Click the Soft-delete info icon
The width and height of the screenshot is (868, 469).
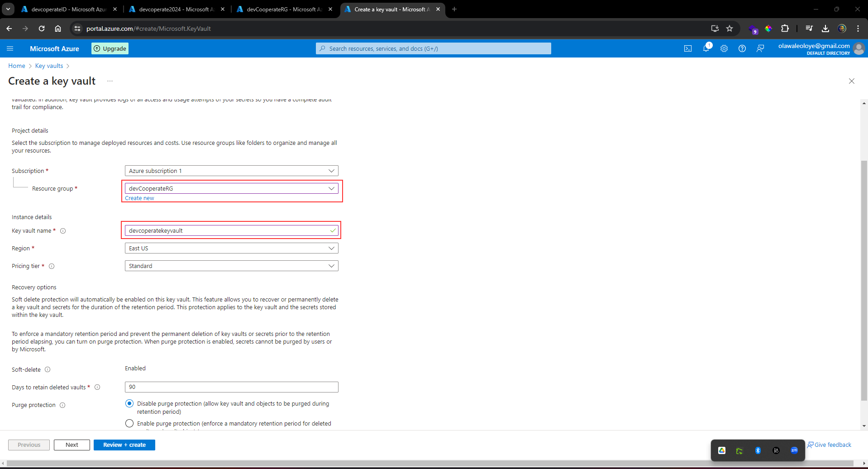pyautogui.click(x=48, y=369)
